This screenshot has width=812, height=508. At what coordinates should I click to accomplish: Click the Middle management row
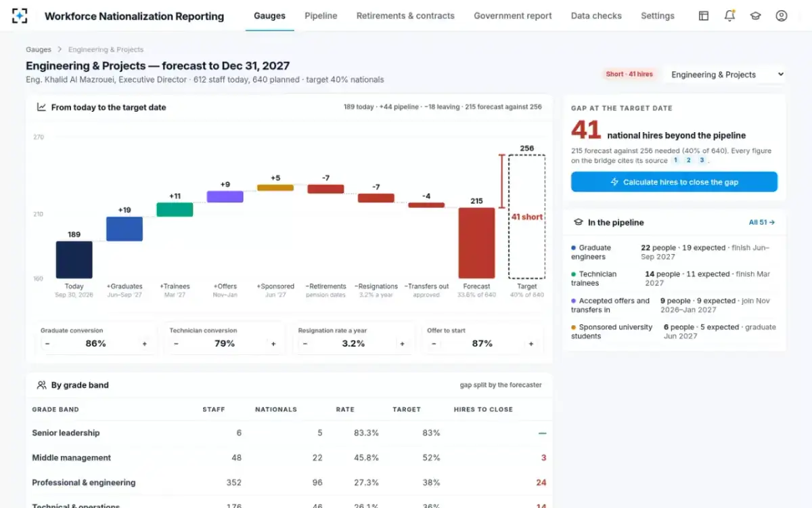tap(289, 458)
